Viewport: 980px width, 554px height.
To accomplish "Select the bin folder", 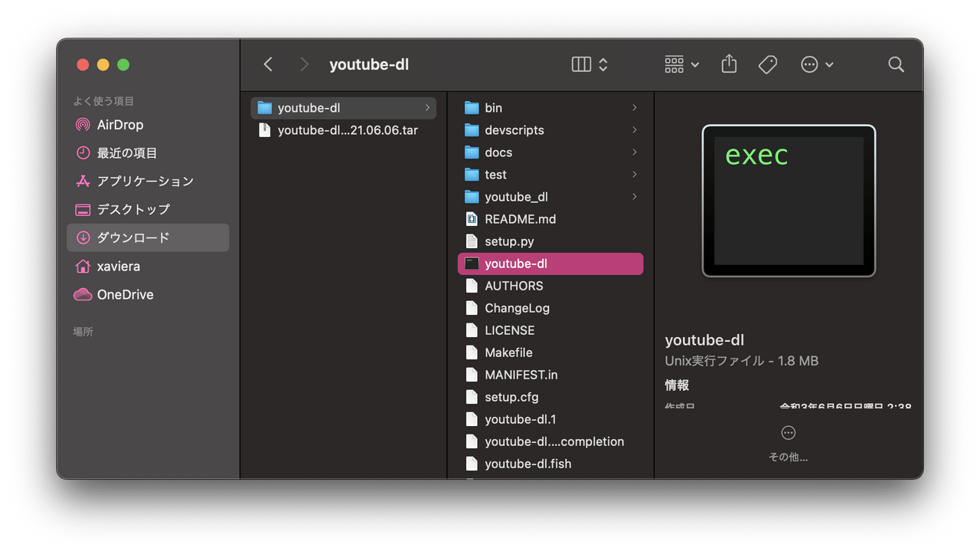I will pos(550,108).
